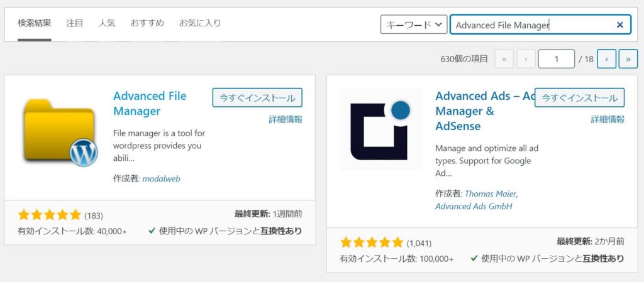Install Advanced File Manager now
The width and height of the screenshot is (644, 282).
tap(257, 97)
